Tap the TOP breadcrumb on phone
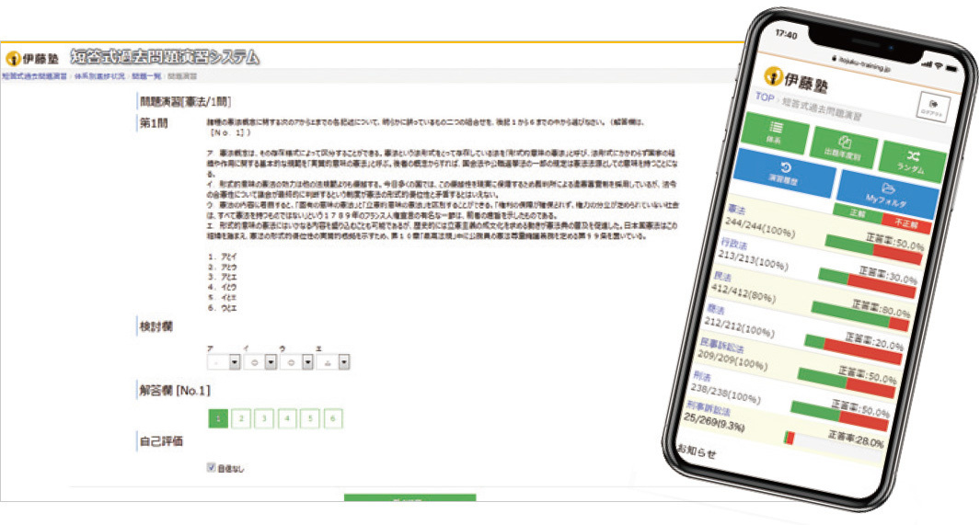980x525 pixels. [764, 96]
